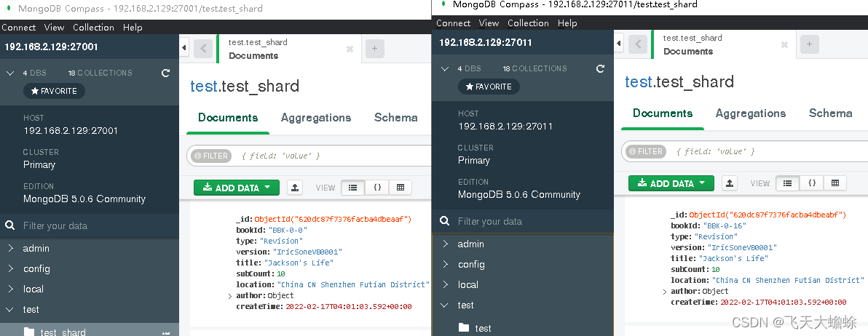Switch to JSON view in 27001 window

click(x=377, y=188)
